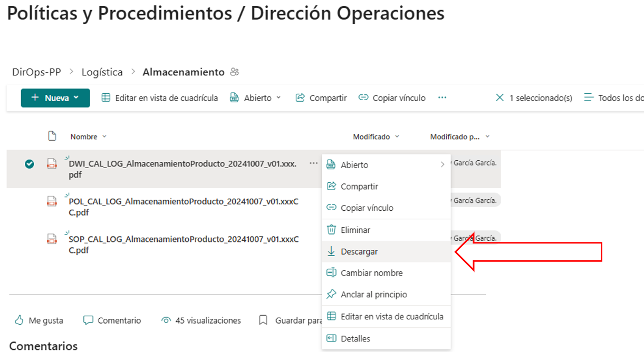644x352 pixels.
Task: Click the PDF icon of the POL_CAL_LOG file
Action: [x=52, y=201]
